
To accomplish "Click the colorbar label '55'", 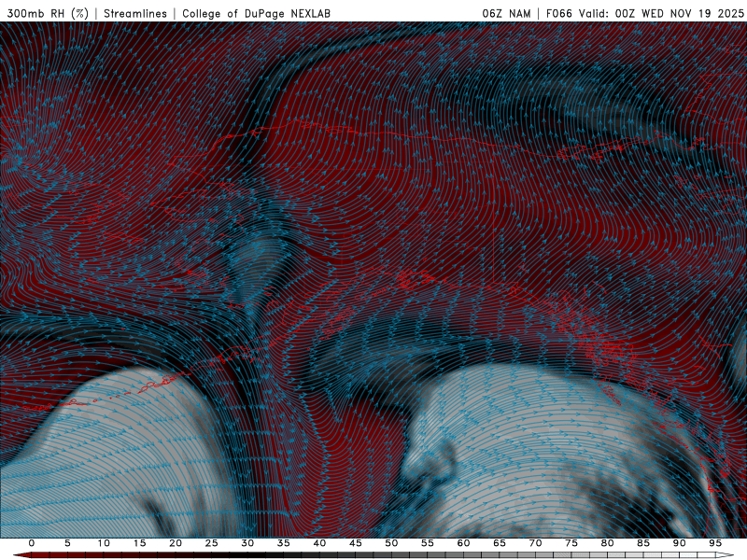I will click(x=428, y=543).
